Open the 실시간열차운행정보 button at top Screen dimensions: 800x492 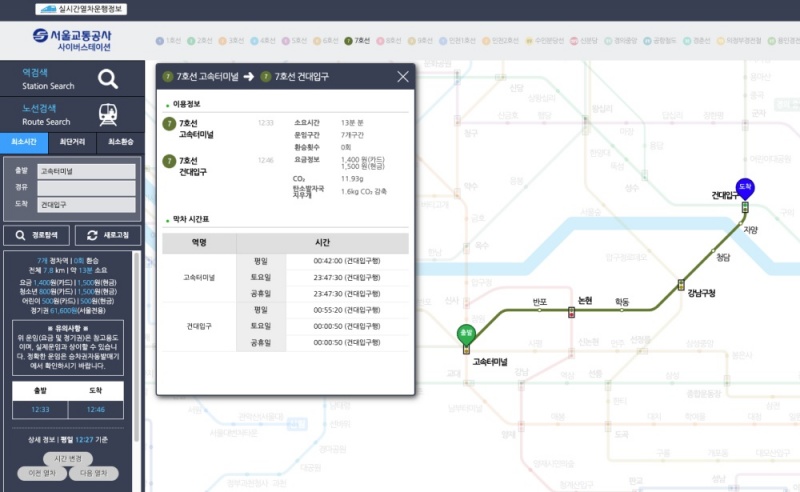coord(81,9)
